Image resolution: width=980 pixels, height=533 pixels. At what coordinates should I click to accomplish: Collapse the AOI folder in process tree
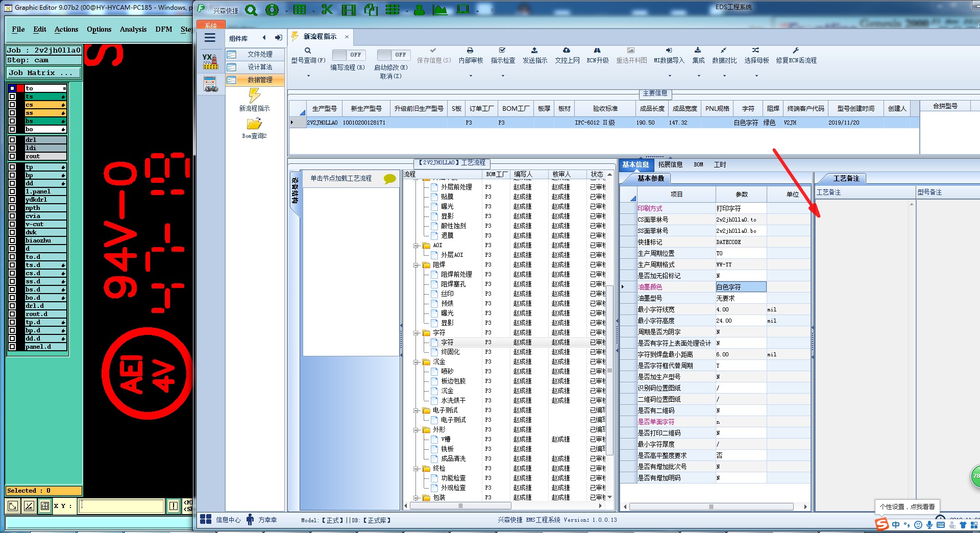click(x=416, y=246)
